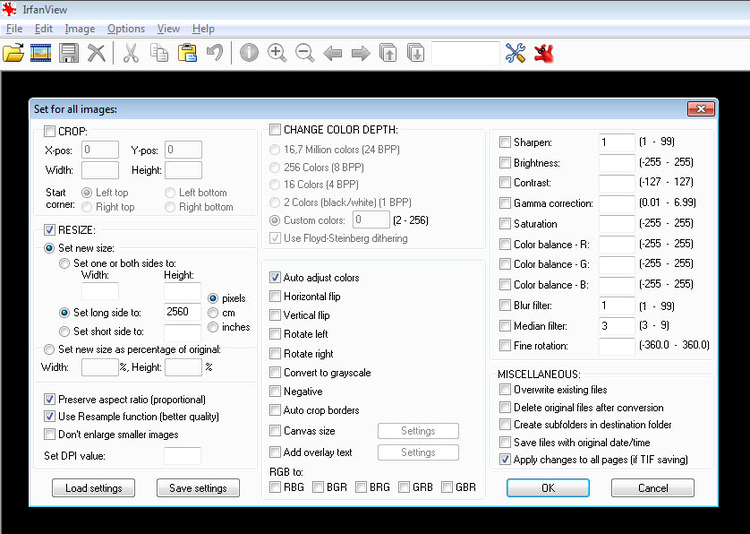Click the About IrfanView red mascot icon

tap(544, 53)
